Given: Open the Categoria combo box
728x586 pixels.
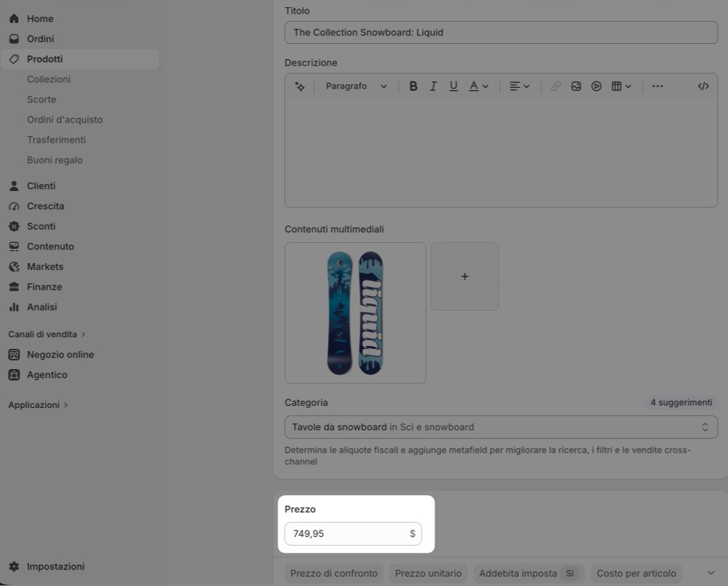Looking at the screenshot, I should [x=501, y=427].
